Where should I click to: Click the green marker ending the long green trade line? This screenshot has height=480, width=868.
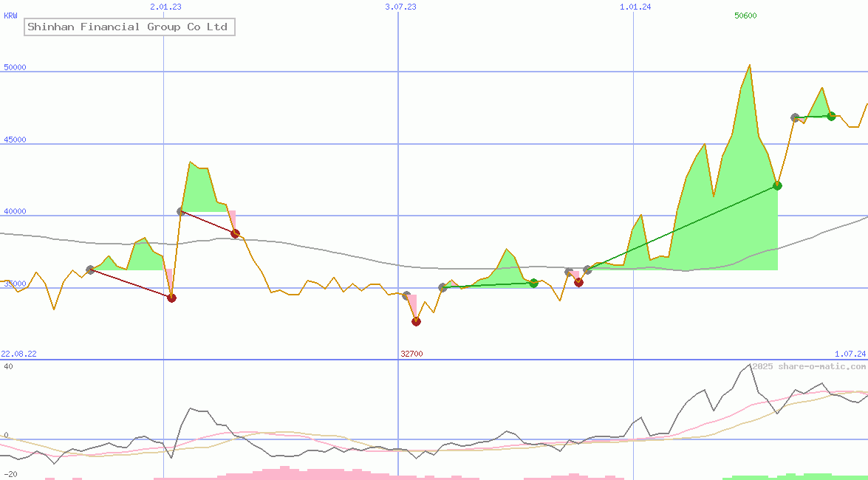[x=777, y=185]
